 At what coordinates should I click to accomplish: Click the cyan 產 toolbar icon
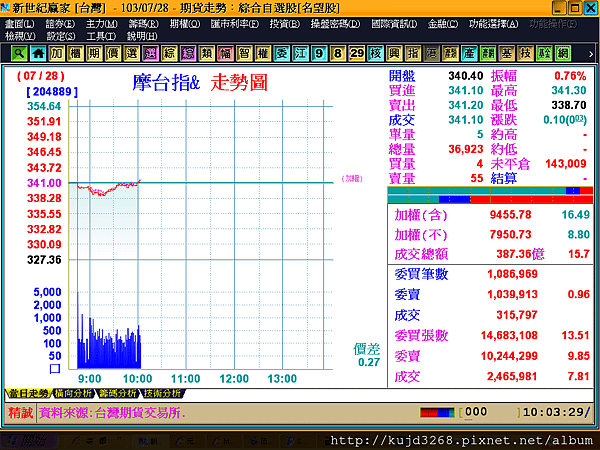(469, 53)
